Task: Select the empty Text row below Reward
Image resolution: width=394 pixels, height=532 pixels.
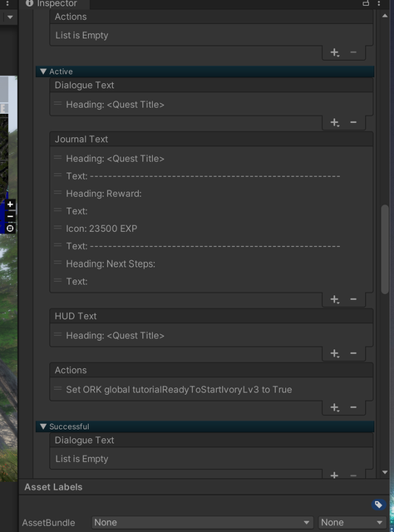Action: [x=211, y=211]
